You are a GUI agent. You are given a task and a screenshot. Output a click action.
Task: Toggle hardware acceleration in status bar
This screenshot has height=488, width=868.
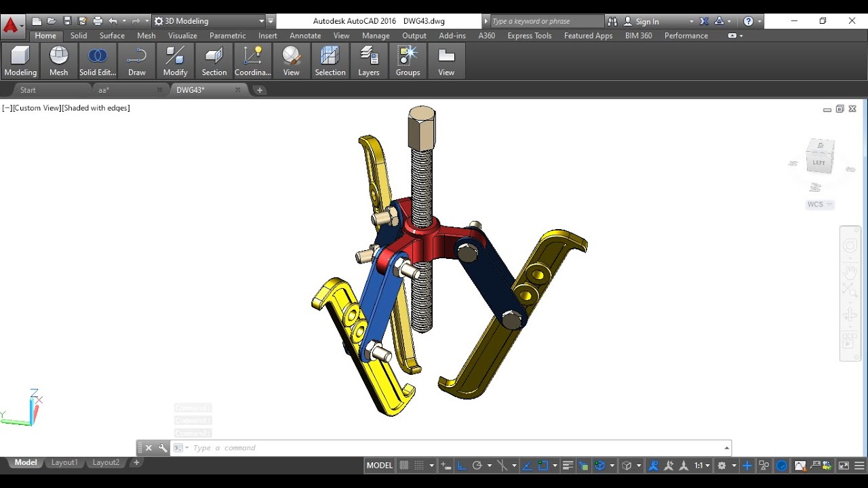781,466
